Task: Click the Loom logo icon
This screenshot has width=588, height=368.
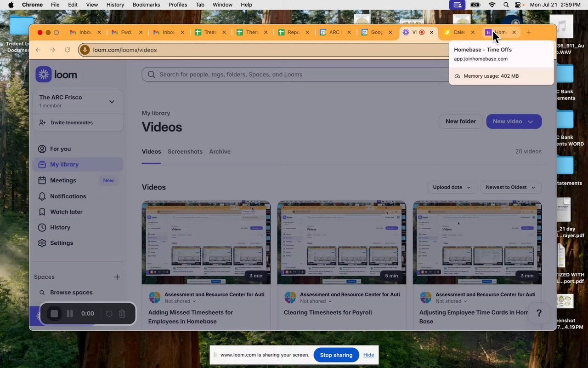Action: click(44, 74)
